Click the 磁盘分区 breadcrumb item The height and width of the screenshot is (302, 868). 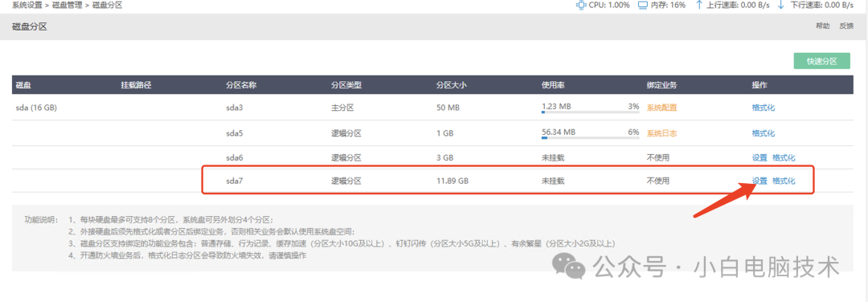tap(108, 5)
